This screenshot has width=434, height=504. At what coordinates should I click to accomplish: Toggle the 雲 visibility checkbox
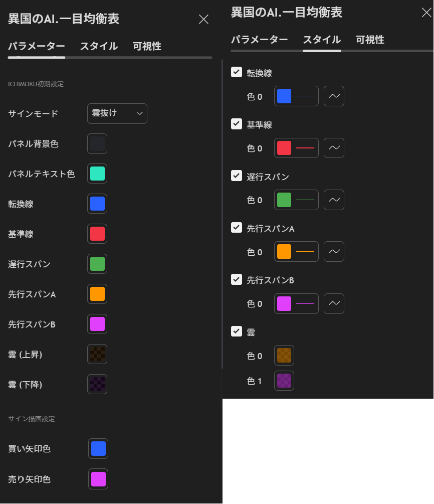pos(236,331)
